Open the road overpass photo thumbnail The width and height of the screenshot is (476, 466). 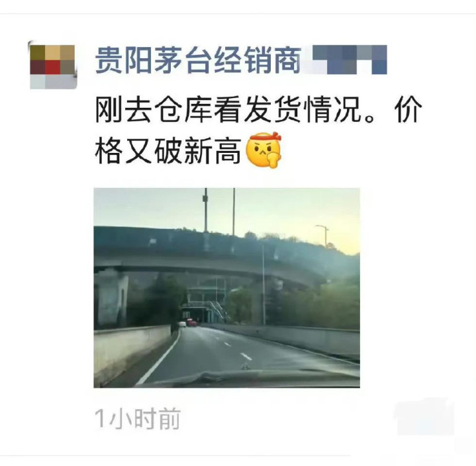click(x=227, y=288)
